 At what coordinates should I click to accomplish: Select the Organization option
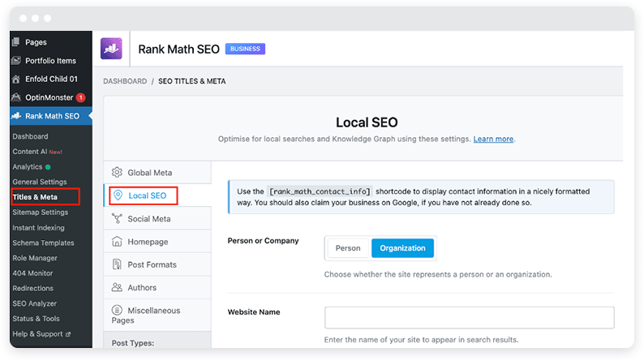pyautogui.click(x=402, y=248)
